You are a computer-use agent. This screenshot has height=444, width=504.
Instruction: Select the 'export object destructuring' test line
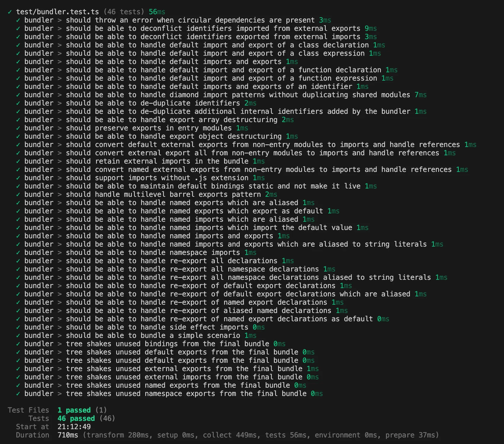tap(157, 136)
